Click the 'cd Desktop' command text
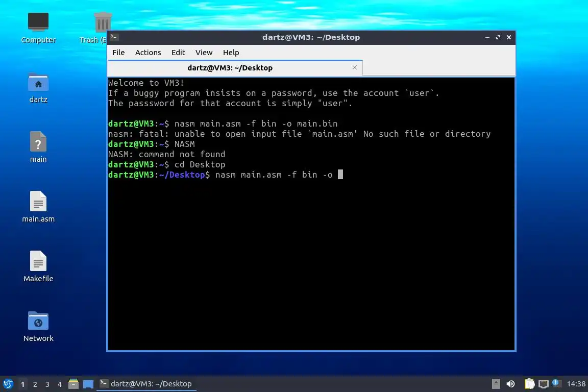This screenshot has width=588, height=392. click(200, 164)
